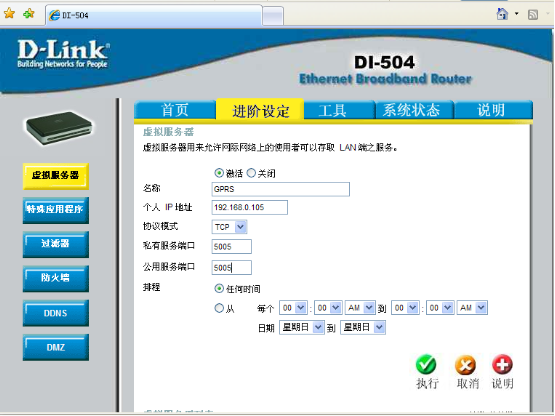
Task: Open the end minute dropdown
Action: click(440, 308)
